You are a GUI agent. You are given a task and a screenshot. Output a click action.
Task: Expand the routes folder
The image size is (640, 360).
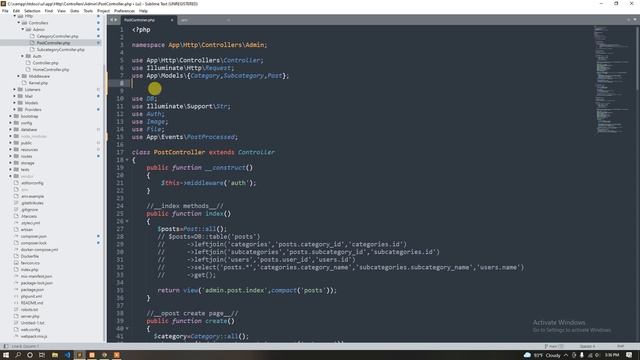point(10,156)
